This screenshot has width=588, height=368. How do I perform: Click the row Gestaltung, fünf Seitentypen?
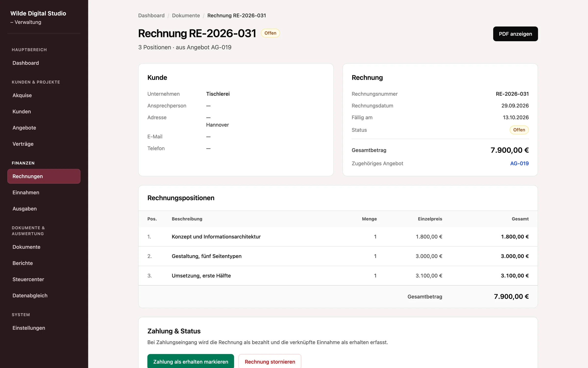point(338,256)
